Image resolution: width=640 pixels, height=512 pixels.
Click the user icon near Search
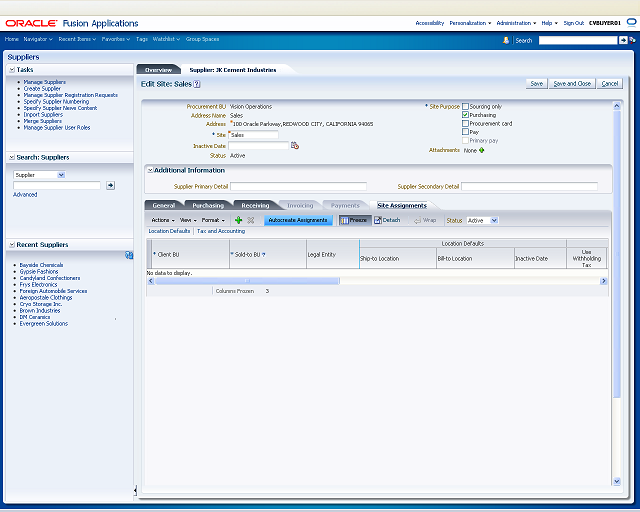506,40
